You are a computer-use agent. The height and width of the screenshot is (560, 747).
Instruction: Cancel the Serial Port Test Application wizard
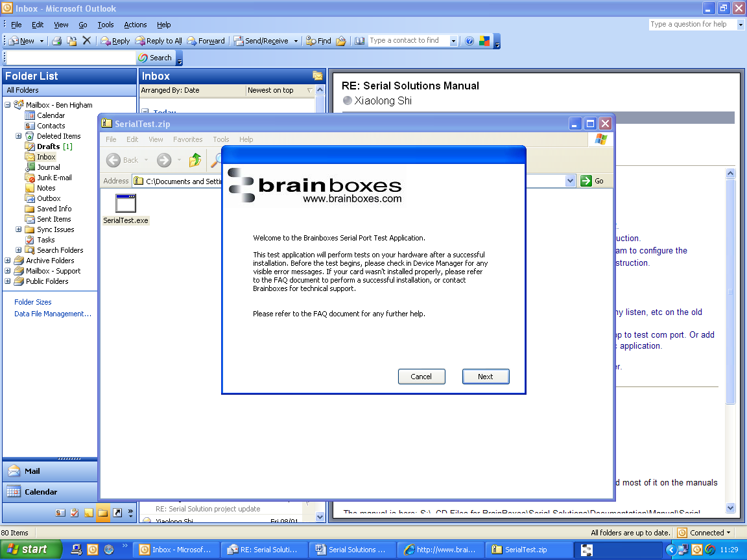point(421,376)
